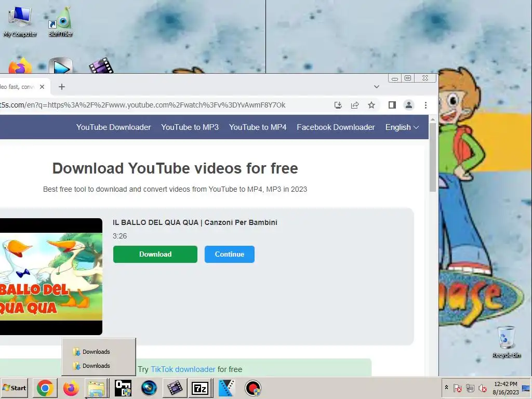Screen dimensions: 532x399
Task: Click the page vertical scrollbar thumb
Action: pyautogui.click(x=433, y=158)
